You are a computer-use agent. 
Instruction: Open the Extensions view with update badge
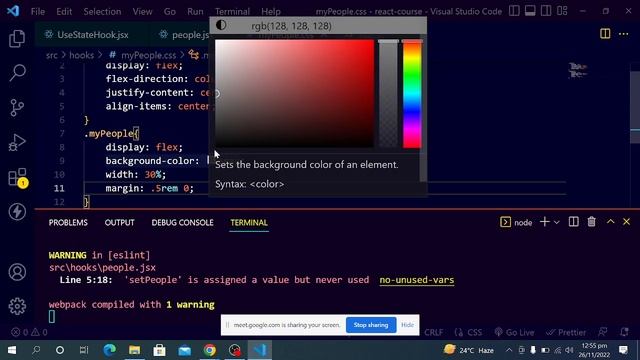click(x=18, y=178)
